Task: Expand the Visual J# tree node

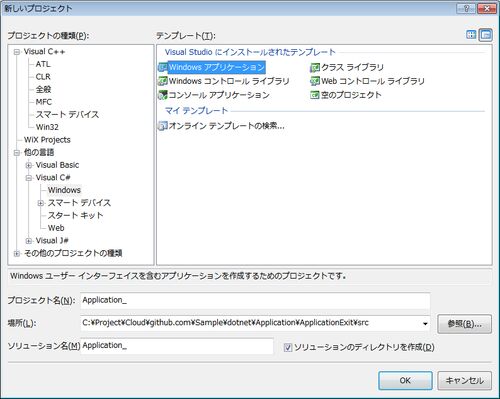Action: pyautogui.click(x=29, y=241)
